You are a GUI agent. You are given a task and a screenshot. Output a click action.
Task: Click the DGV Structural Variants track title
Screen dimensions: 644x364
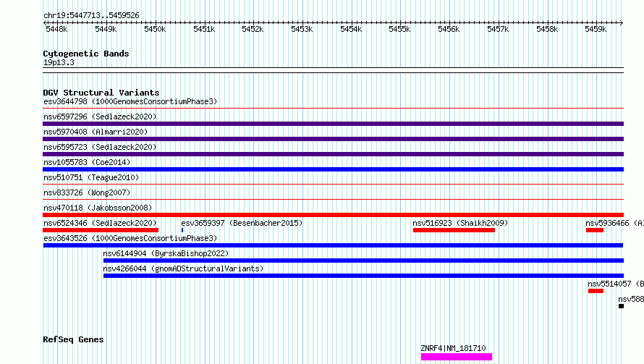[x=101, y=93]
